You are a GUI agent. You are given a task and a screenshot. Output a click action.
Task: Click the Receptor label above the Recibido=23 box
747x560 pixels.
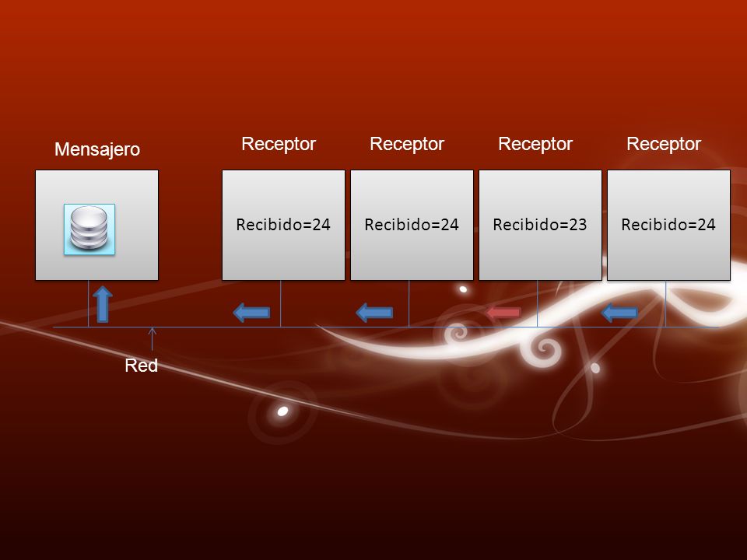coord(535,144)
